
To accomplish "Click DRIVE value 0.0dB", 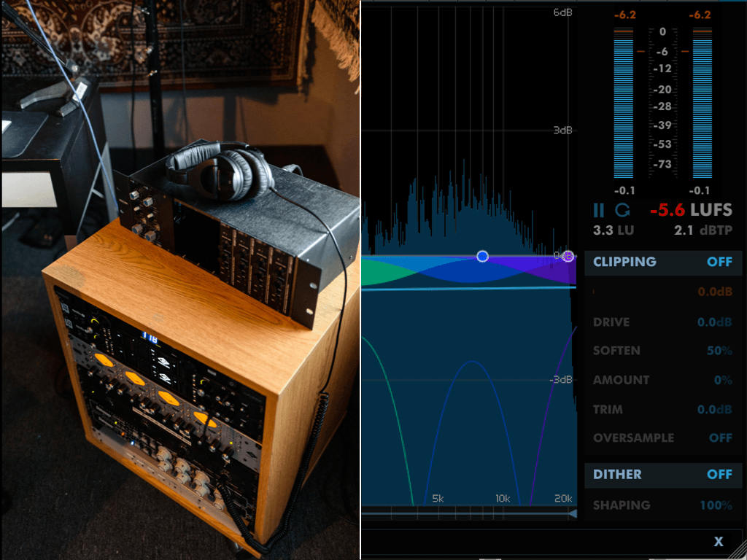I will tap(714, 322).
